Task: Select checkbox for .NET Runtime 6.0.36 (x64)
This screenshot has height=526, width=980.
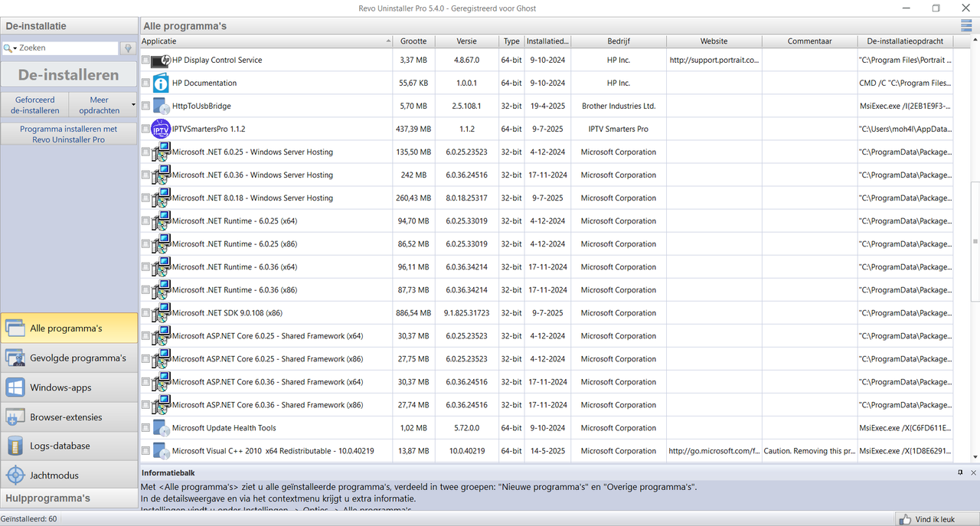Action: [145, 267]
